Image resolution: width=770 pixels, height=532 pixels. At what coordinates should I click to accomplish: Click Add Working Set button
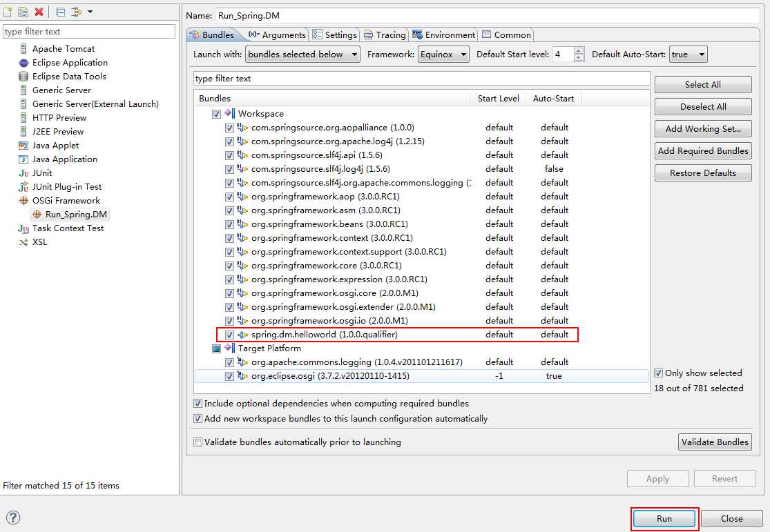[x=703, y=128]
